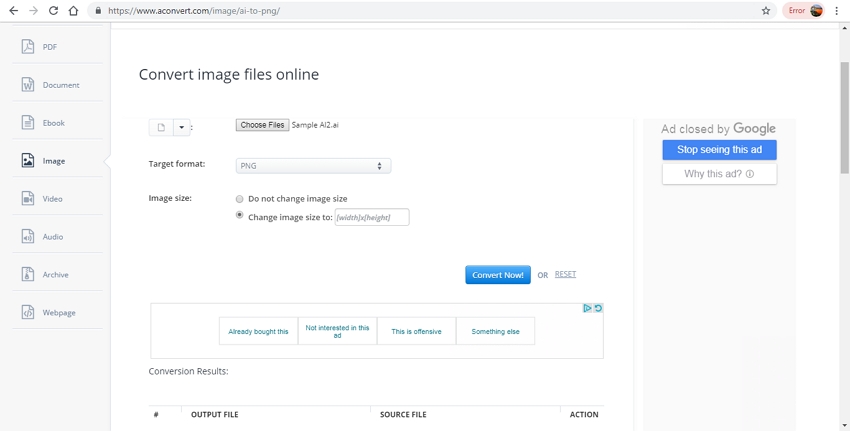Viewport: 850px width, 431px height.
Task: Open the Image category menu item
Action: [x=53, y=161]
